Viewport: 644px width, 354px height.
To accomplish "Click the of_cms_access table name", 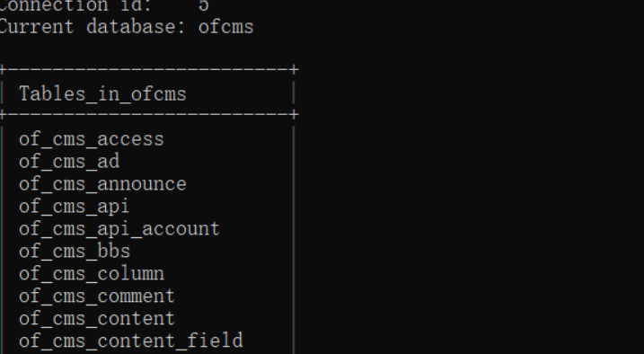I will tap(92, 139).
